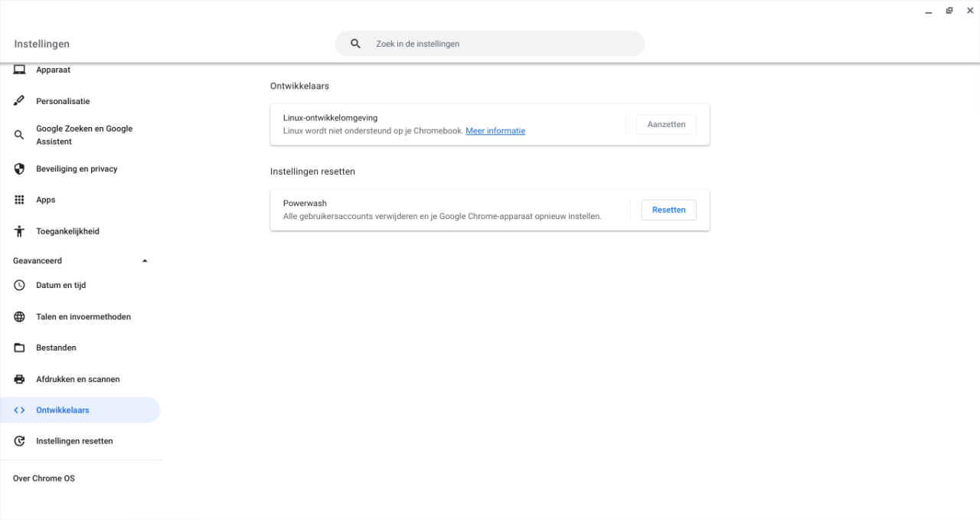Open Afdrukken en scannen via the printer icon
Viewport: 980px width, 520px height.
pos(19,378)
